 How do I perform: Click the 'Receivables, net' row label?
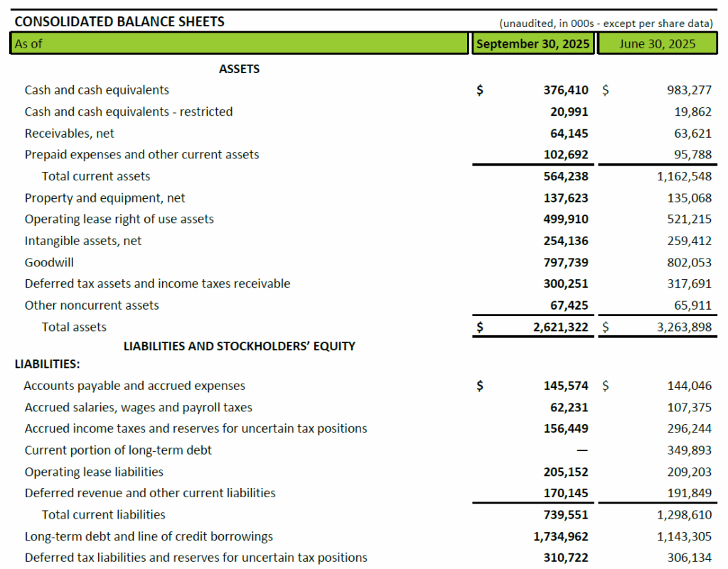click(x=69, y=134)
